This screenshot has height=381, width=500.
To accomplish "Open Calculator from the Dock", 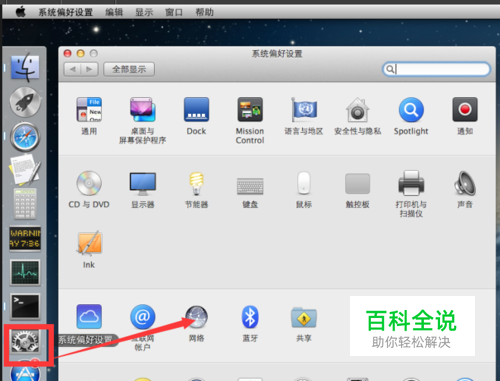I will pyautogui.click(x=25, y=204).
